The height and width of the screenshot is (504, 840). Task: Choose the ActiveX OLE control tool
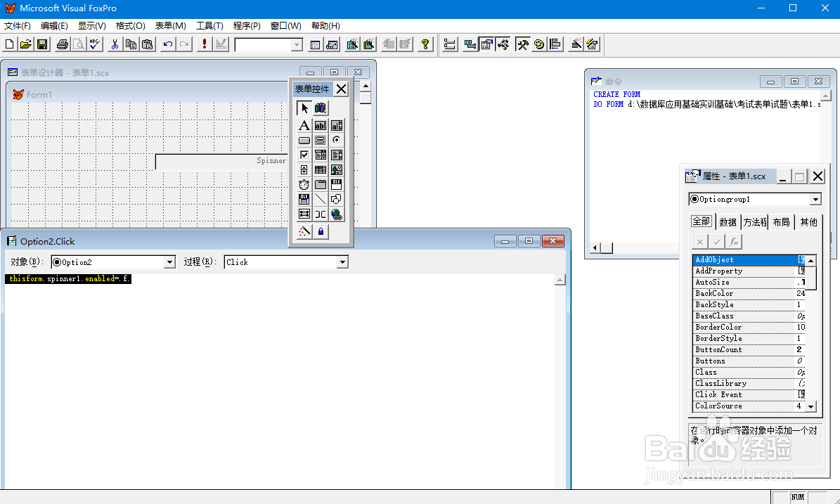pyautogui.click(x=337, y=185)
